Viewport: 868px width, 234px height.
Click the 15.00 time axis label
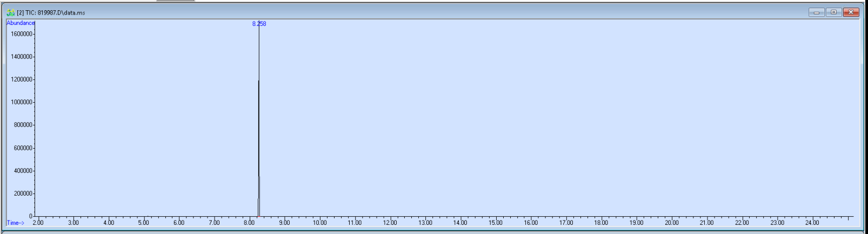click(x=496, y=223)
